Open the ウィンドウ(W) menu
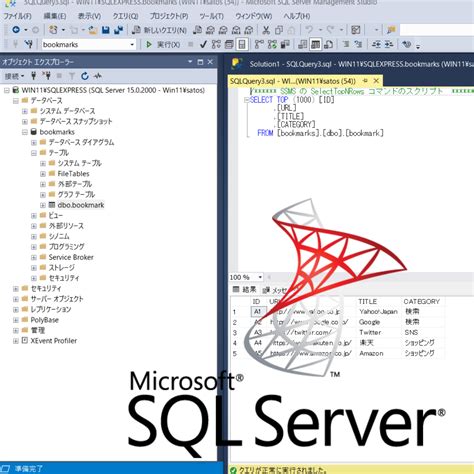The width and height of the screenshot is (474, 474). 254,16
